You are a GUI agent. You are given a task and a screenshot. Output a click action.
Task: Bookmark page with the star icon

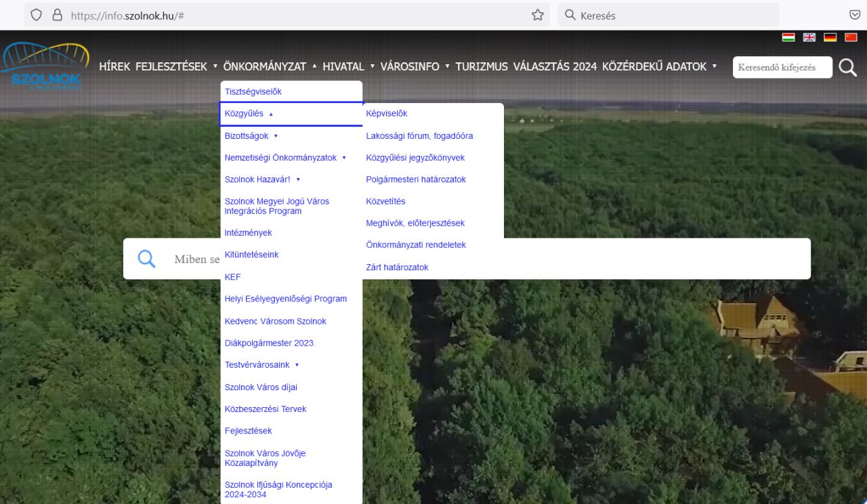[538, 15]
